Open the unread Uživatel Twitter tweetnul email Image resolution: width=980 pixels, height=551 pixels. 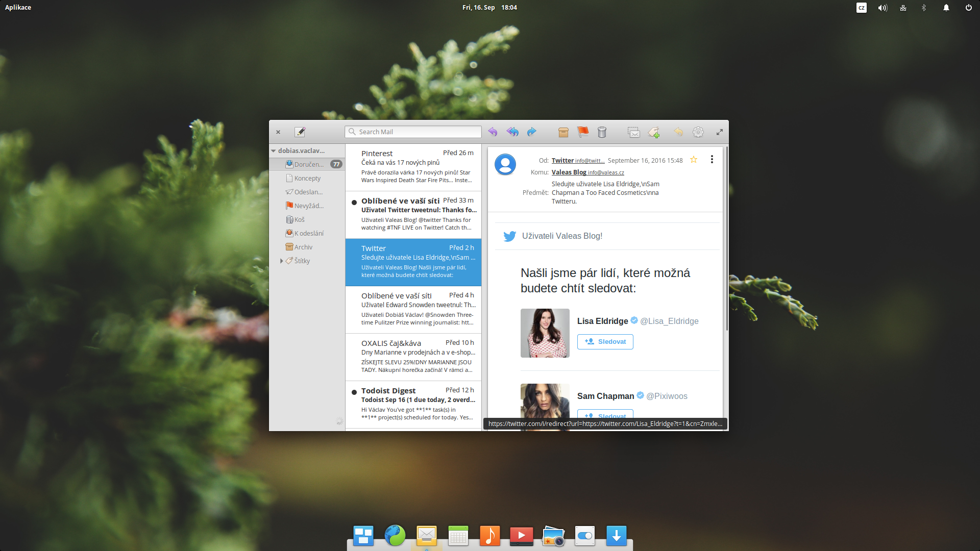(413, 215)
